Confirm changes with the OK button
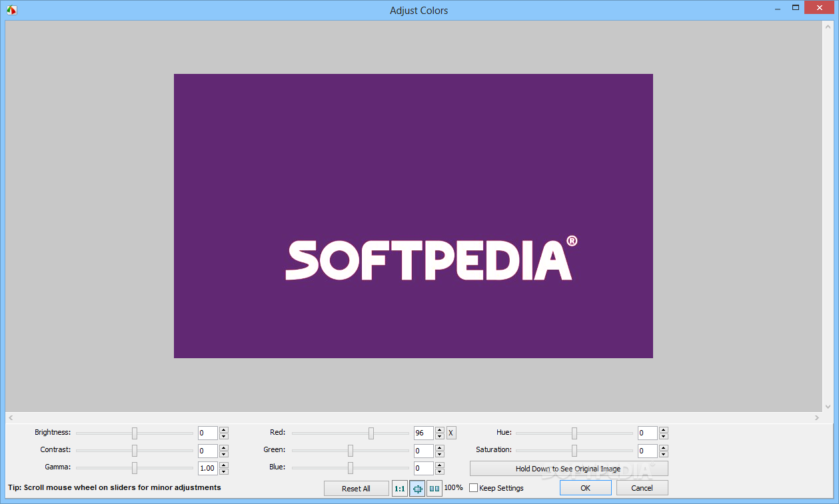The height and width of the screenshot is (504, 839). point(585,488)
